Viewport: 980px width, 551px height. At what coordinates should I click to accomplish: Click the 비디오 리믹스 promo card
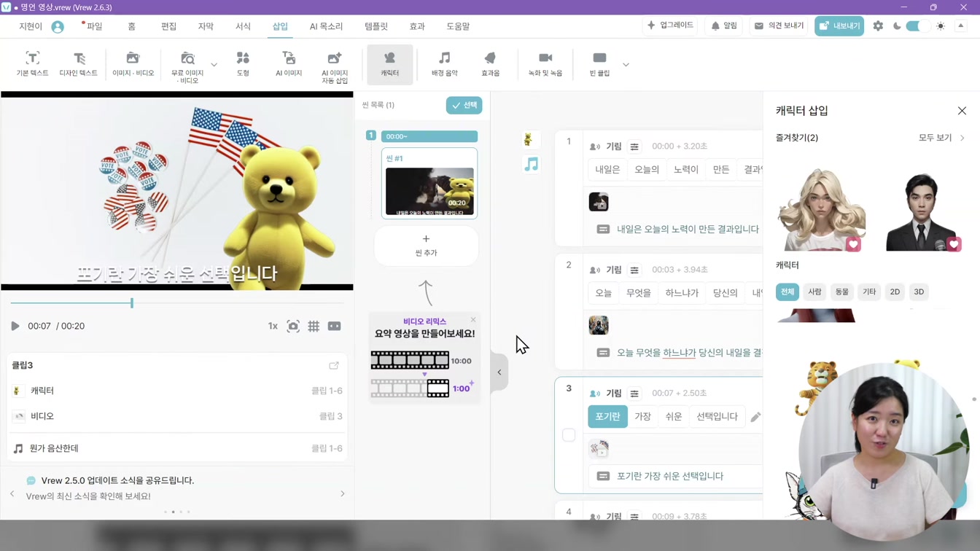point(424,358)
